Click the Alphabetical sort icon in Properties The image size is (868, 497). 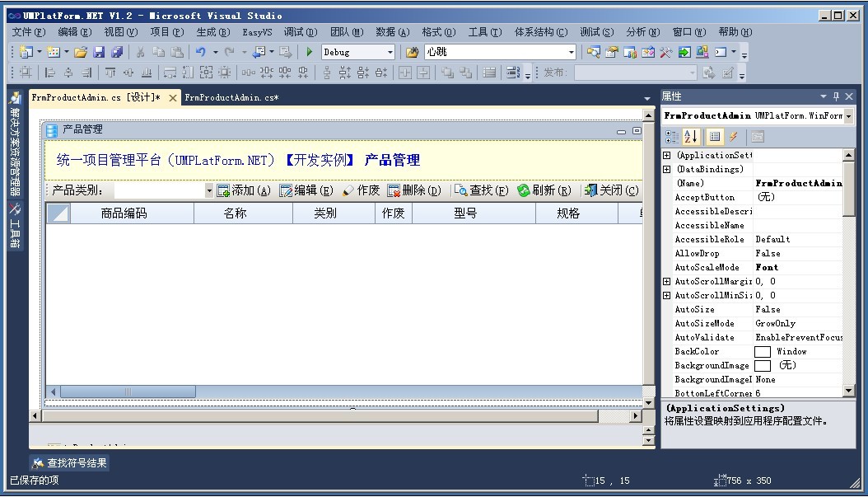[691, 137]
